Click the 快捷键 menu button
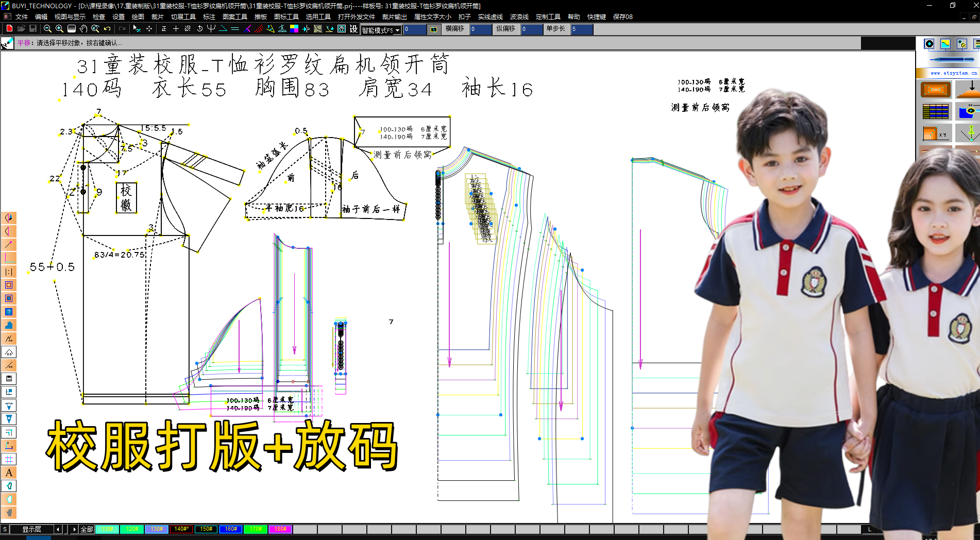This screenshot has width=980, height=540. [x=597, y=17]
